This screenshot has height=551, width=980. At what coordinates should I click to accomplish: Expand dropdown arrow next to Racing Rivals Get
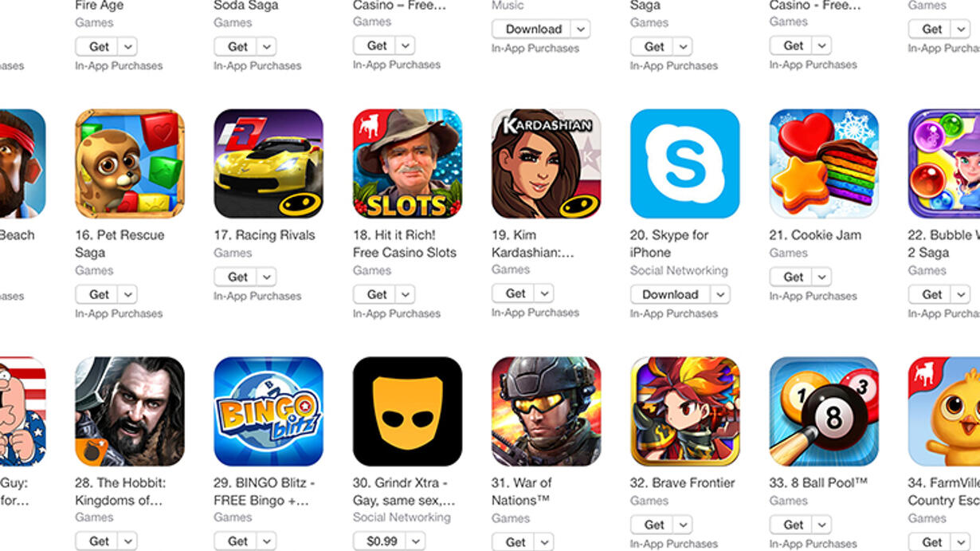pos(268,277)
